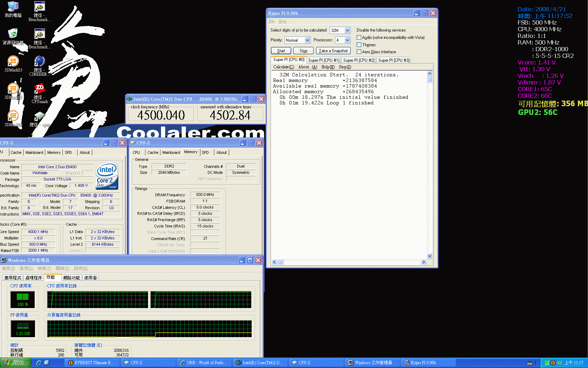Switch to Super PI CPU #3 tab
The height and width of the screenshot is (368, 588).
[394, 60]
